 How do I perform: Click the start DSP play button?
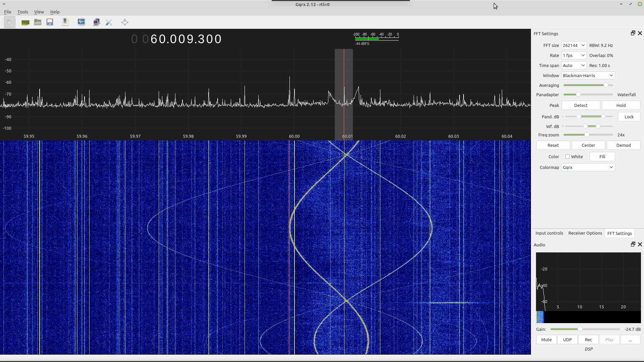(x=9, y=22)
